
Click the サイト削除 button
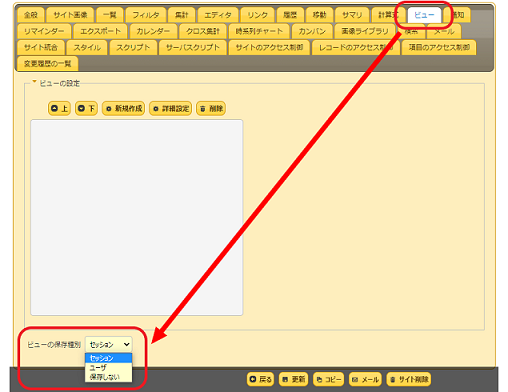click(409, 379)
